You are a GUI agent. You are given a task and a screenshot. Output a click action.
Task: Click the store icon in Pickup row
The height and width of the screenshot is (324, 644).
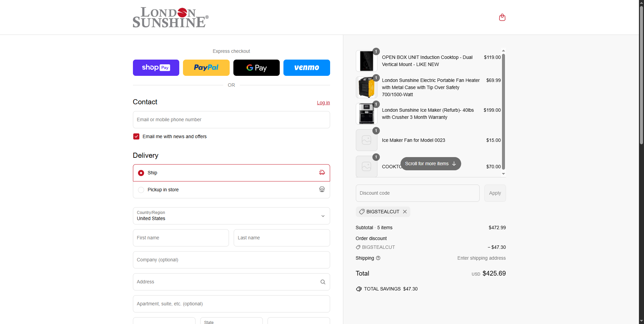click(322, 190)
